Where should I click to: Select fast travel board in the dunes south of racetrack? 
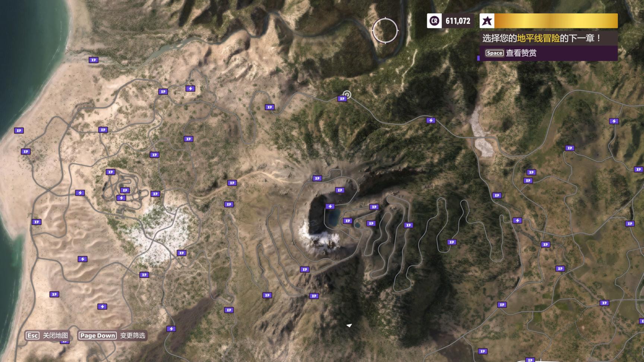(x=82, y=259)
